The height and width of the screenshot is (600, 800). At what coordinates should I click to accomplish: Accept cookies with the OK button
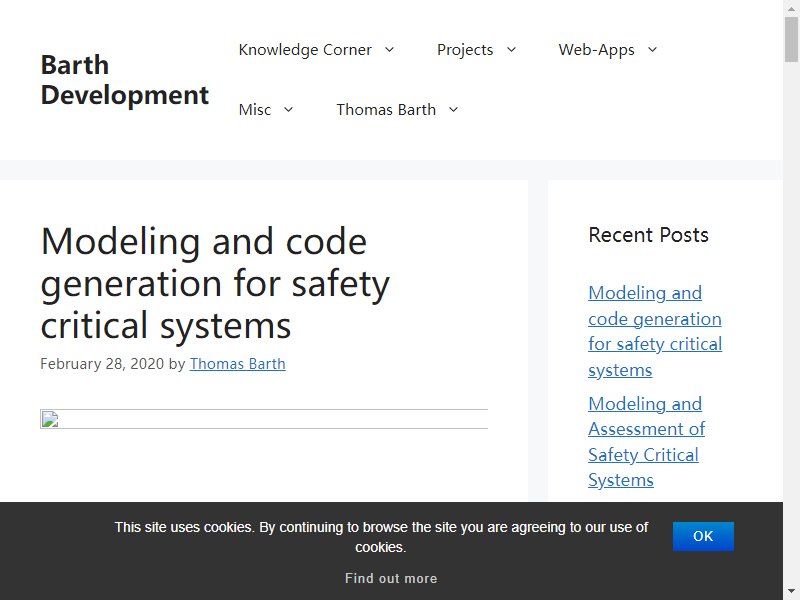pos(703,536)
